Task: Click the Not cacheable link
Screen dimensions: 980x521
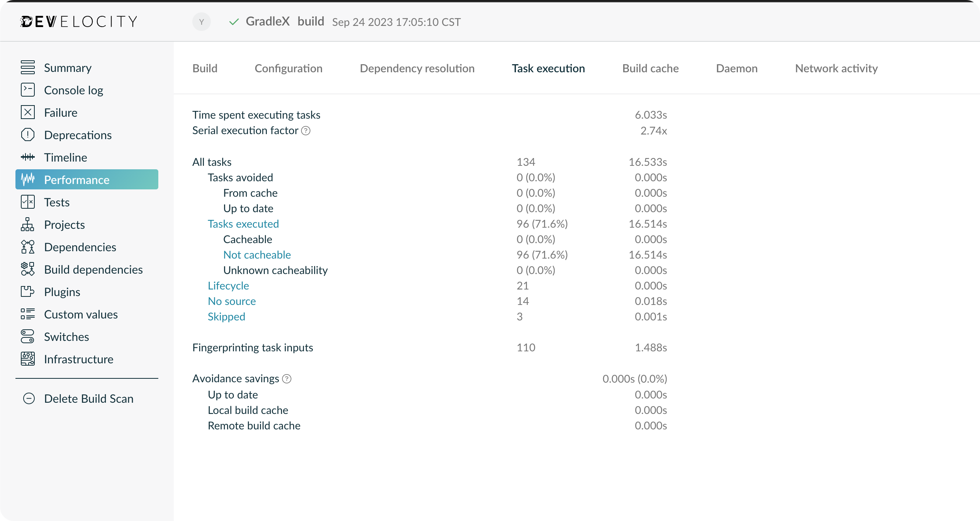Action: click(257, 255)
